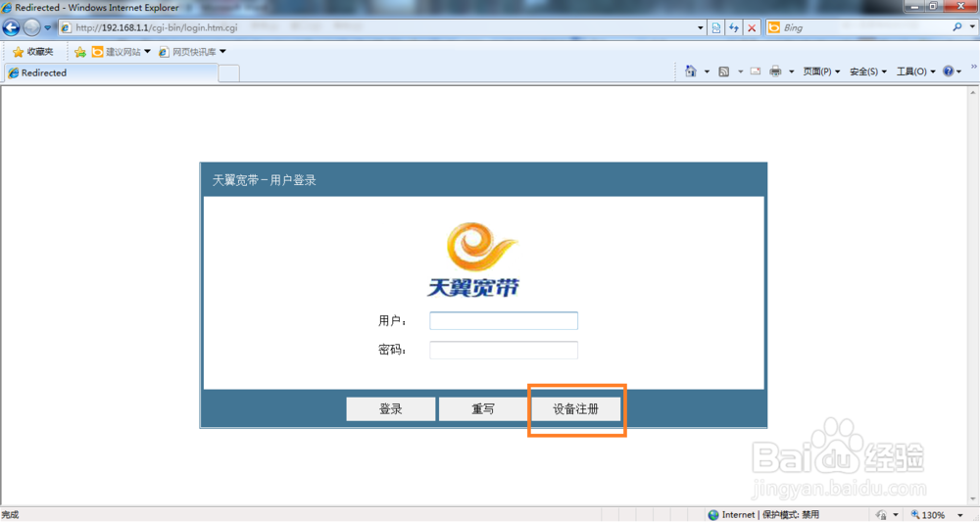Viewport: 980px width, 522px height.
Task: Click the 130% zoom level button
Action: (929, 515)
